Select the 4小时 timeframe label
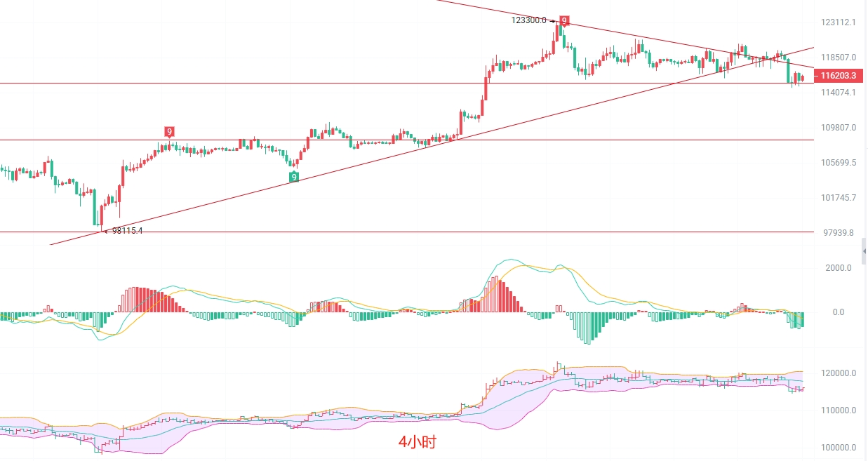 (x=419, y=442)
